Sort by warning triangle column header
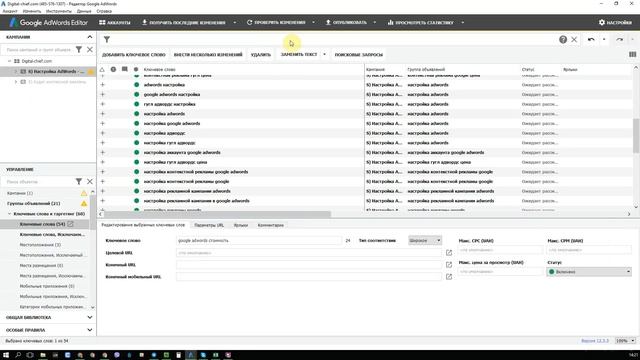The height and width of the screenshot is (360, 640). tap(102, 69)
